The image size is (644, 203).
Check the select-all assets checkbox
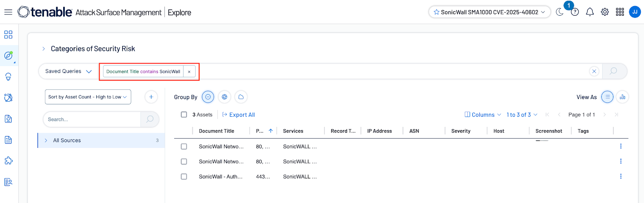[x=184, y=115]
